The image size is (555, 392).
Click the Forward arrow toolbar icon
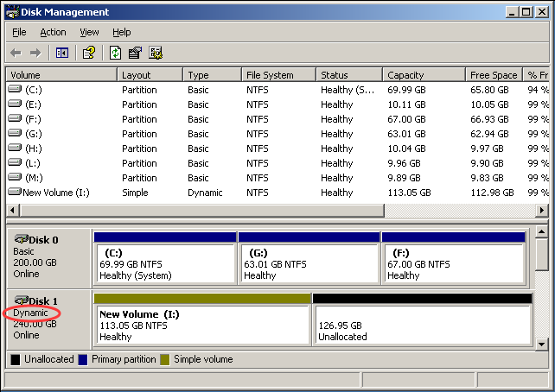pos(35,54)
